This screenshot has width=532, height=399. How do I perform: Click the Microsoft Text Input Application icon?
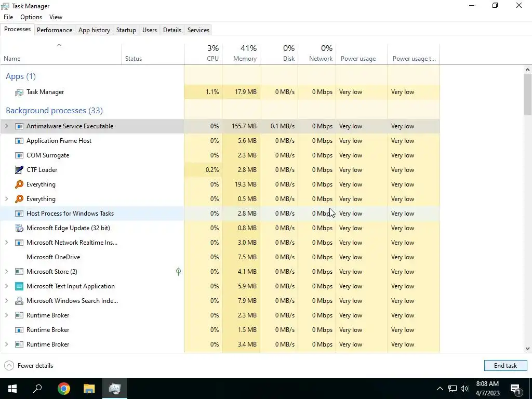(19, 286)
